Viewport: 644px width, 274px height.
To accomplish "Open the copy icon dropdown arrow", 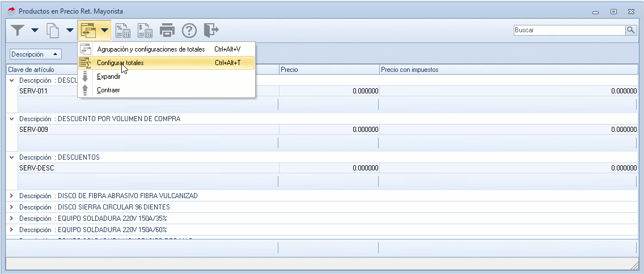I will [x=70, y=30].
